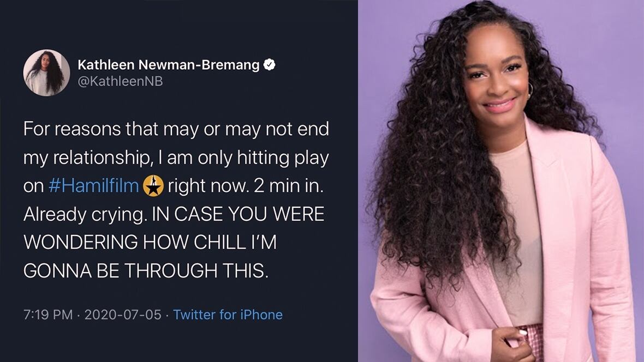Click the '2 min in.' text
Screen dimensions: 644x362
[x=288, y=186]
